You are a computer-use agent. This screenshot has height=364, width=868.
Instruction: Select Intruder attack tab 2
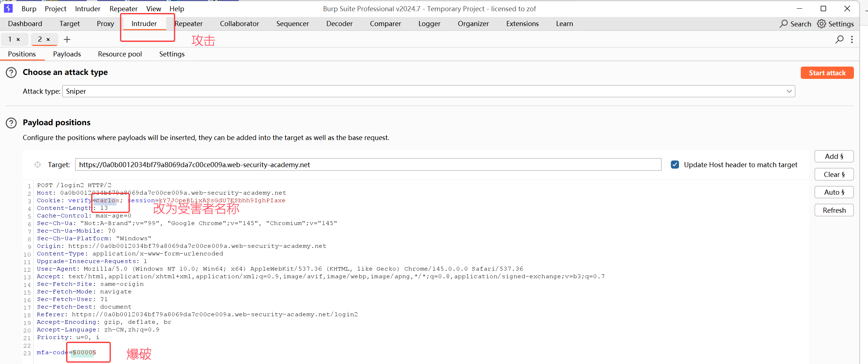(x=40, y=39)
